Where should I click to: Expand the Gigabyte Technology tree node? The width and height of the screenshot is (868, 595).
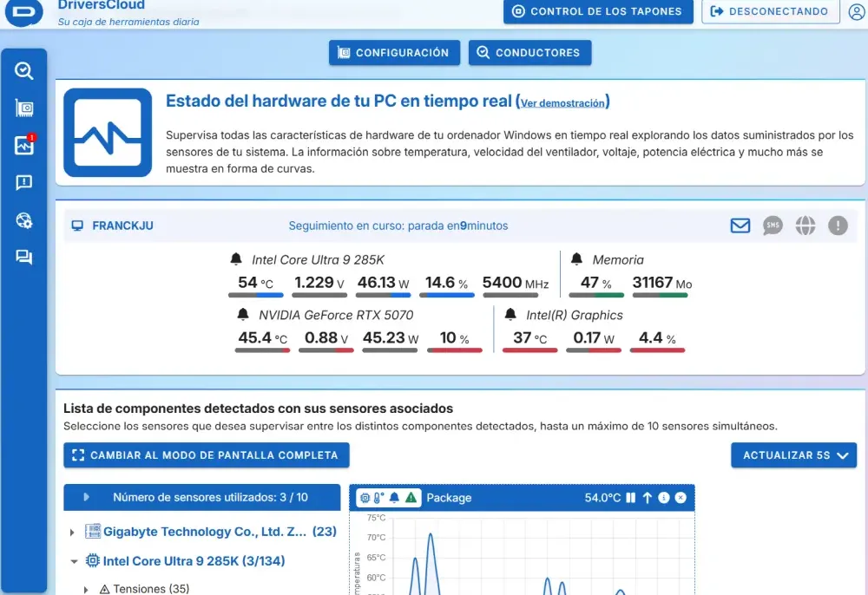[x=72, y=532]
